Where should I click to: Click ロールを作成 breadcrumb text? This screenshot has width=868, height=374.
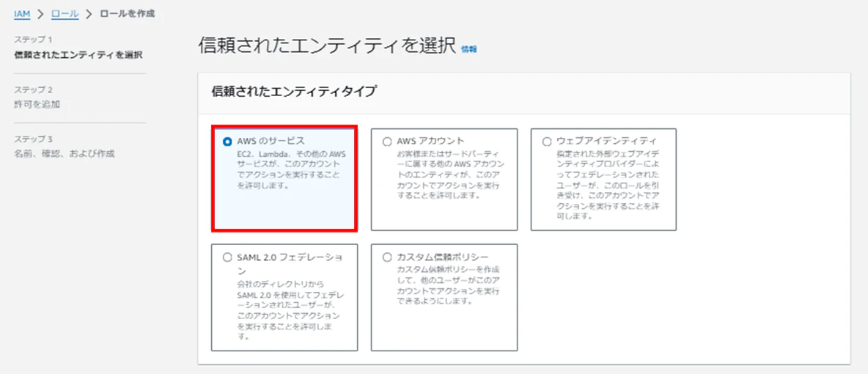point(127,13)
